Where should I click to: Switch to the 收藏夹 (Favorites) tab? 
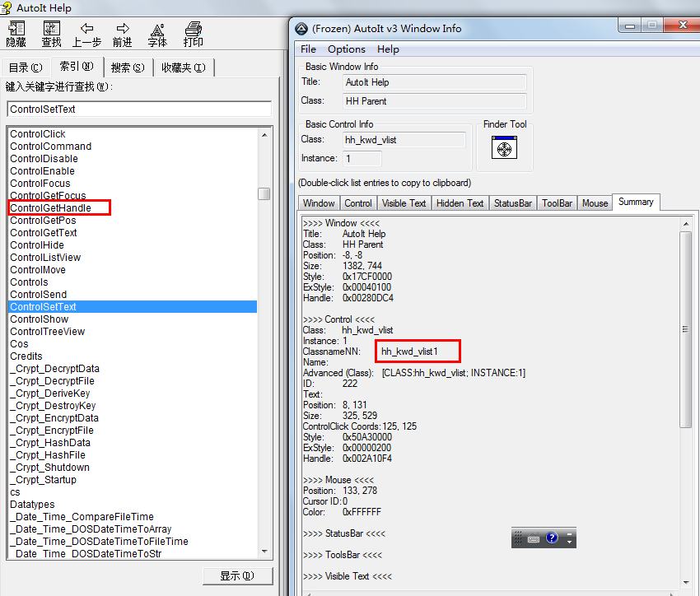point(184,68)
